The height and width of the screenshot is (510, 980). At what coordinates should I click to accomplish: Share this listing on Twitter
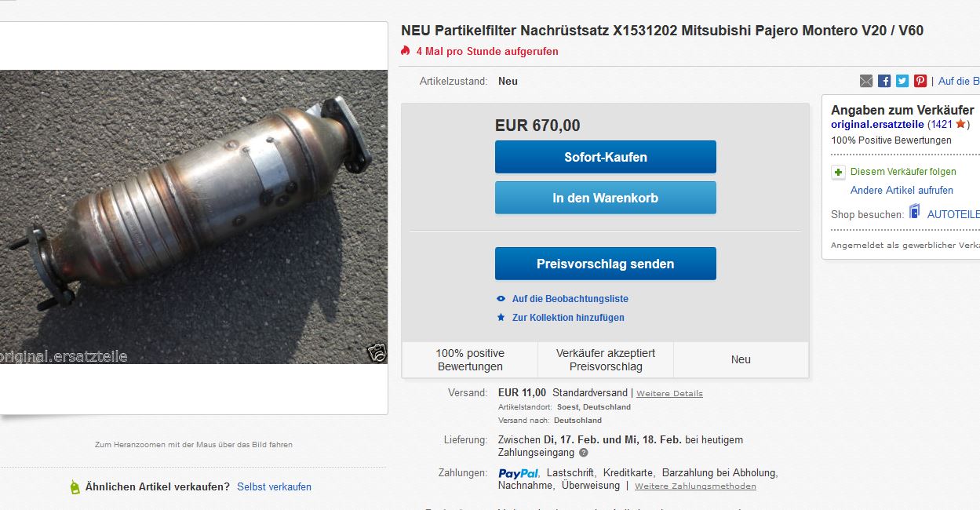[902, 81]
